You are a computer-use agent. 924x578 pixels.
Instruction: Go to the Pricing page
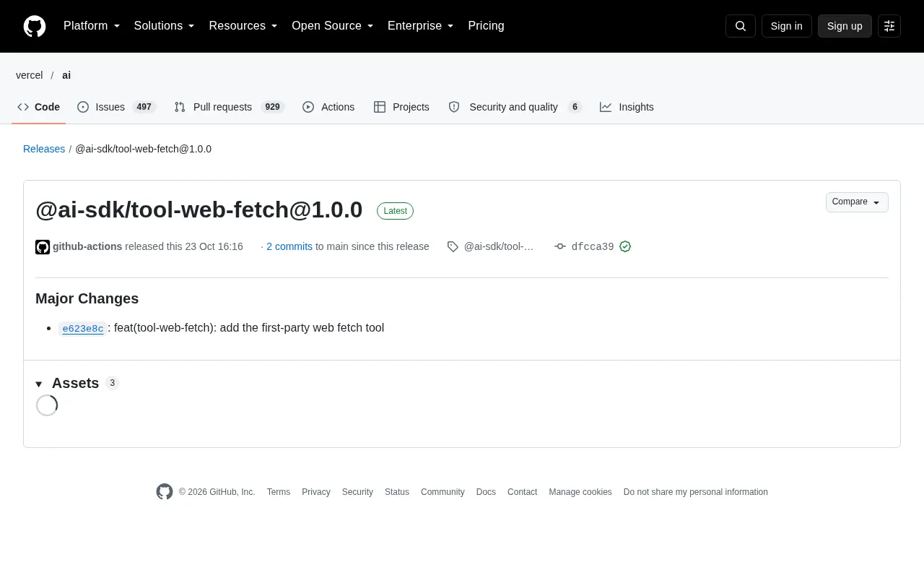tap(486, 26)
